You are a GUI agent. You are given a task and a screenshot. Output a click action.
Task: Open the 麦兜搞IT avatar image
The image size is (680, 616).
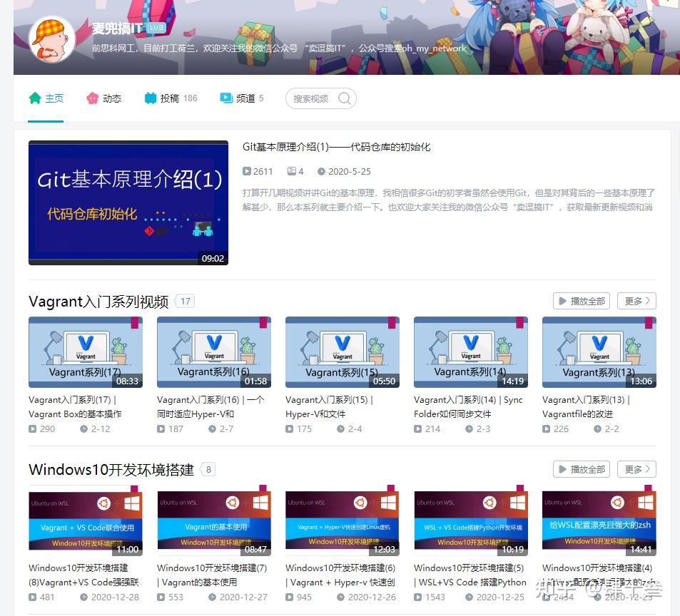click(52, 39)
